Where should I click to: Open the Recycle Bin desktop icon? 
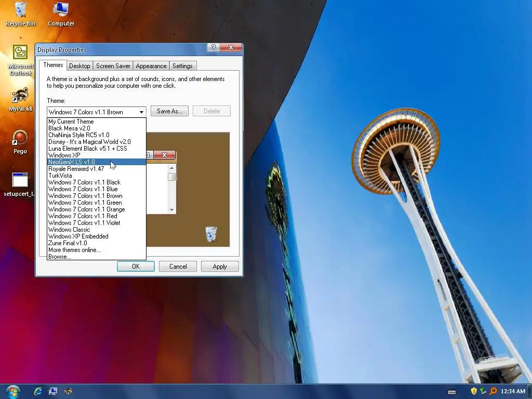[20, 14]
